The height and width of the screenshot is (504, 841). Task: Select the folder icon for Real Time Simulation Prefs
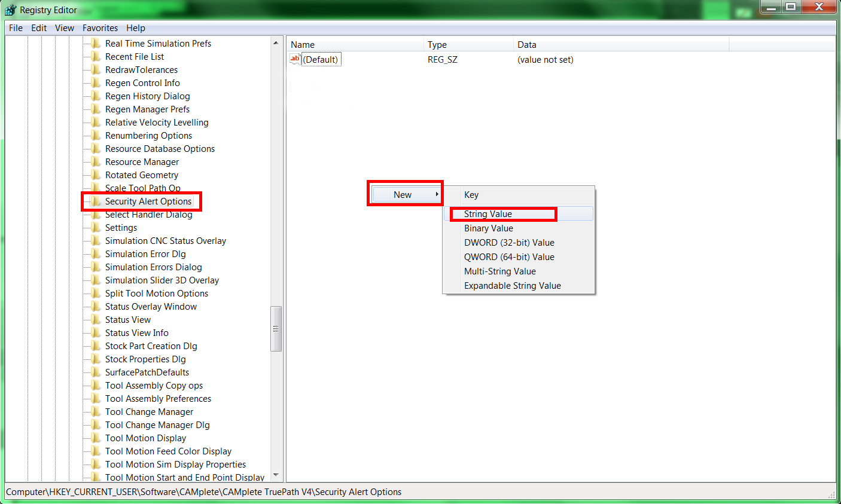[x=96, y=43]
